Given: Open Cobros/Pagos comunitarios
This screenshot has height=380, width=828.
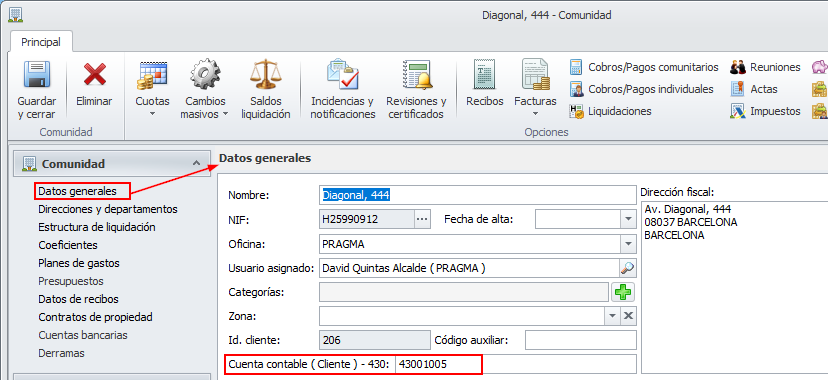Looking at the screenshot, I should pos(644,67).
